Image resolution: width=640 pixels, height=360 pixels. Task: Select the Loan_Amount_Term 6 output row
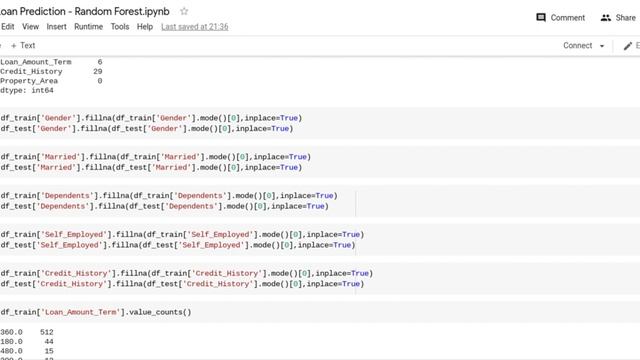click(x=51, y=62)
